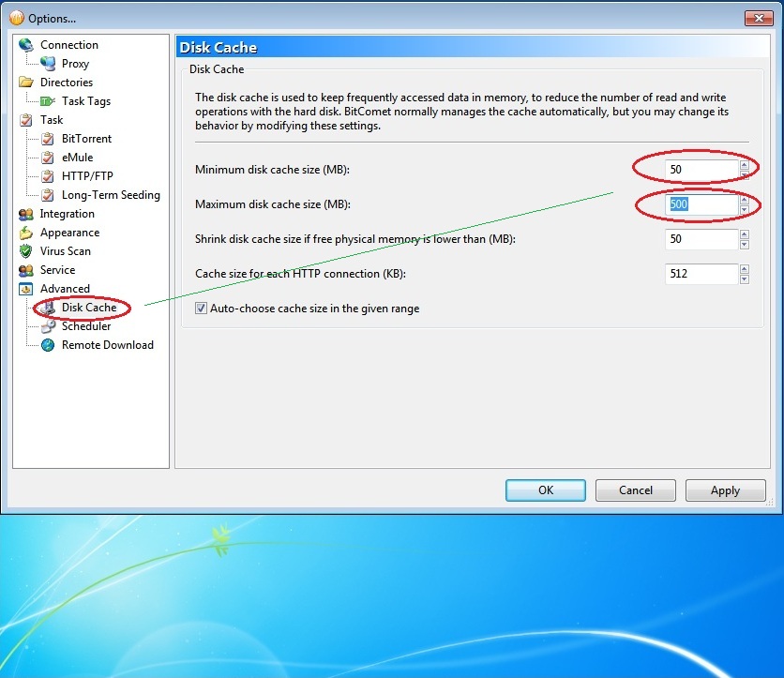Click the Virus Scan shield icon

25,251
